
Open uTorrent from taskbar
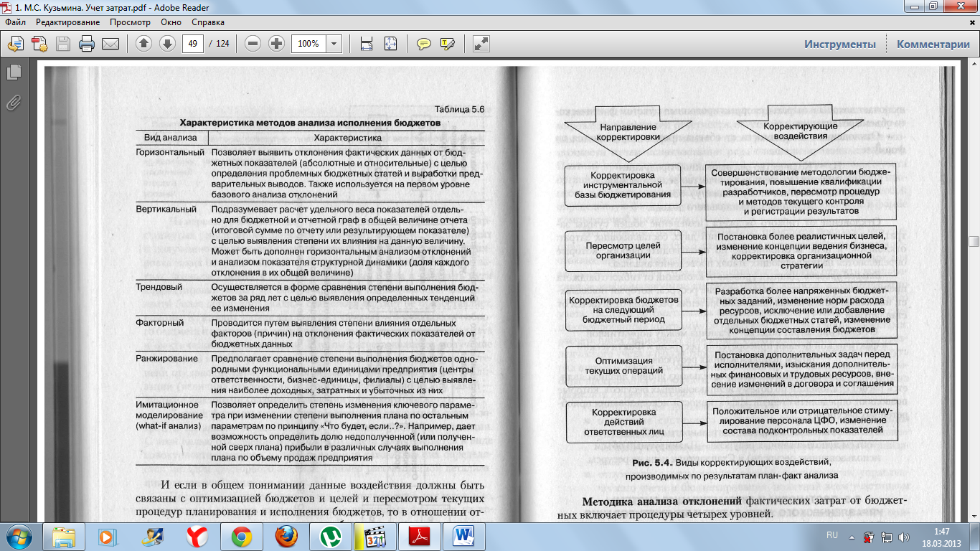[330, 537]
